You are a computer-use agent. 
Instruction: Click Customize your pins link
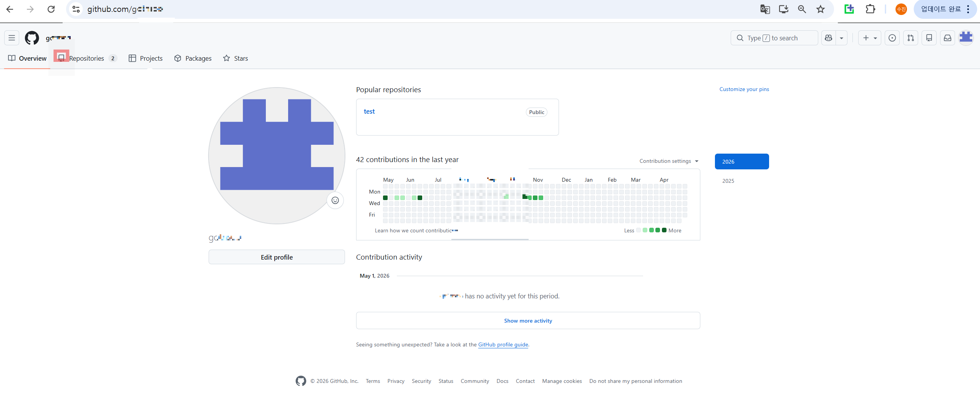pos(744,89)
